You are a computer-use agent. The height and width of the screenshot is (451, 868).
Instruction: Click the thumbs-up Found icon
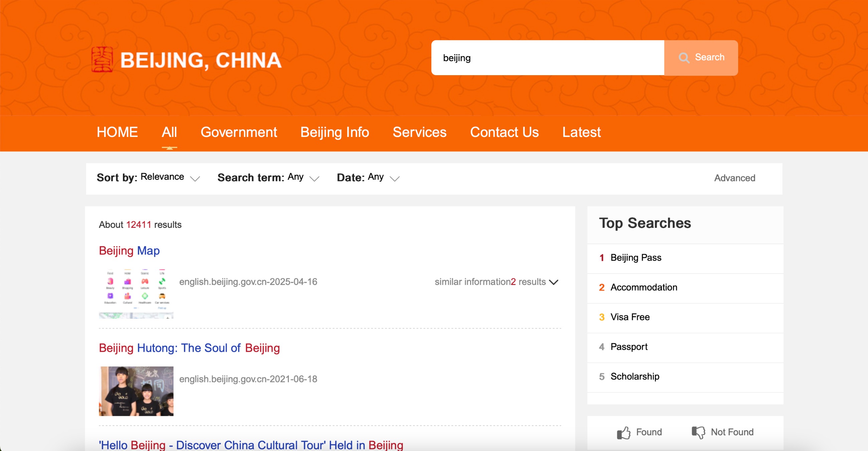coord(623,433)
